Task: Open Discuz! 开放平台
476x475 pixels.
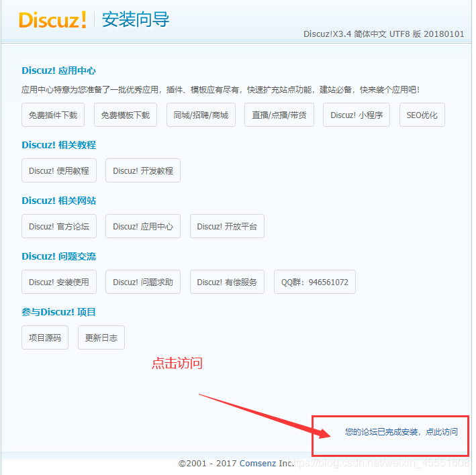Action: tap(227, 227)
